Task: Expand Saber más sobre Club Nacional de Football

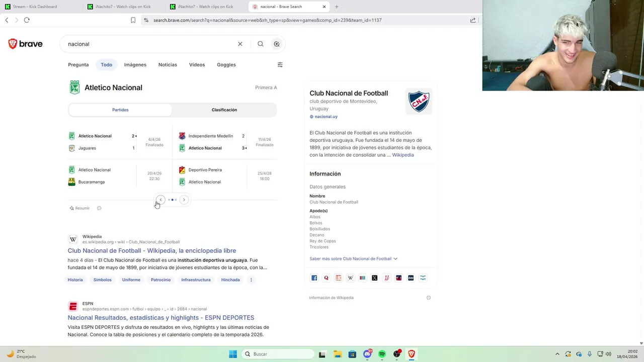Action: pyautogui.click(x=353, y=258)
